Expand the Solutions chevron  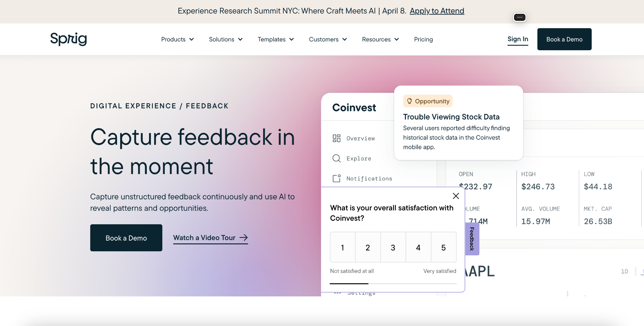click(240, 39)
